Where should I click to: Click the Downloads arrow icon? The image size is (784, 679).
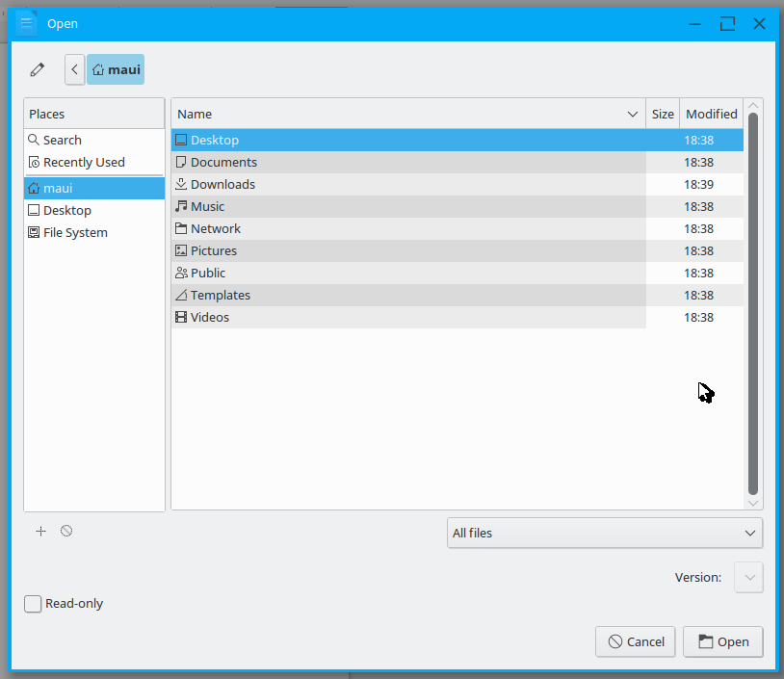181,184
